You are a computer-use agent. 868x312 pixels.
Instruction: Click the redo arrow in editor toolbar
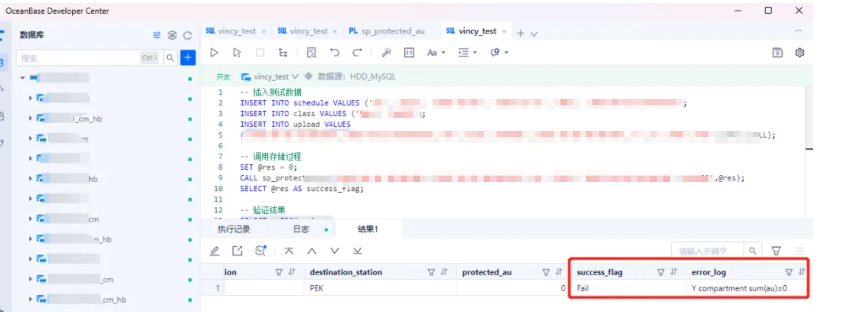click(x=357, y=53)
